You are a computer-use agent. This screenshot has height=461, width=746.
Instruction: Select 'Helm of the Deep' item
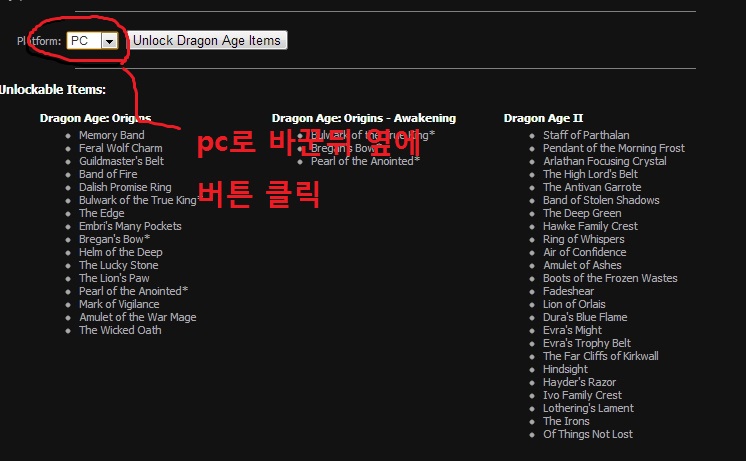pyautogui.click(x=121, y=252)
